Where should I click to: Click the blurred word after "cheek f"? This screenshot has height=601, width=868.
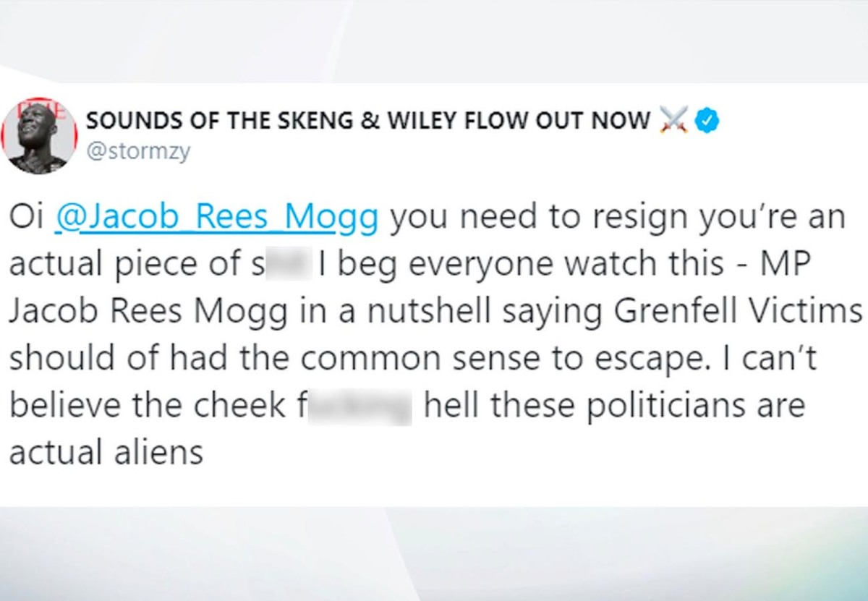(x=360, y=406)
